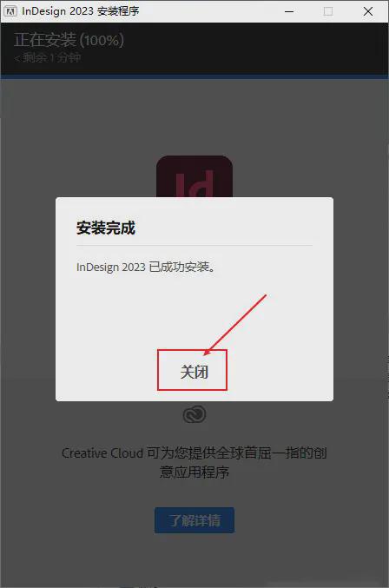389x588 pixels.
Task: Click the Creative Cloud logo icon
Action: pyautogui.click(x=194, y=414)
